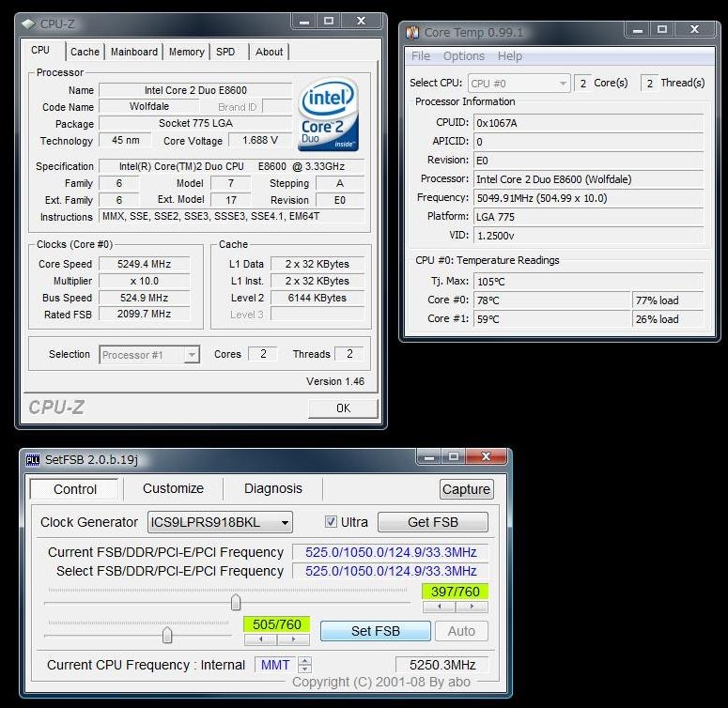Open the SPD tab
Viewport: 728px width, 708px height.
[225, 52]
